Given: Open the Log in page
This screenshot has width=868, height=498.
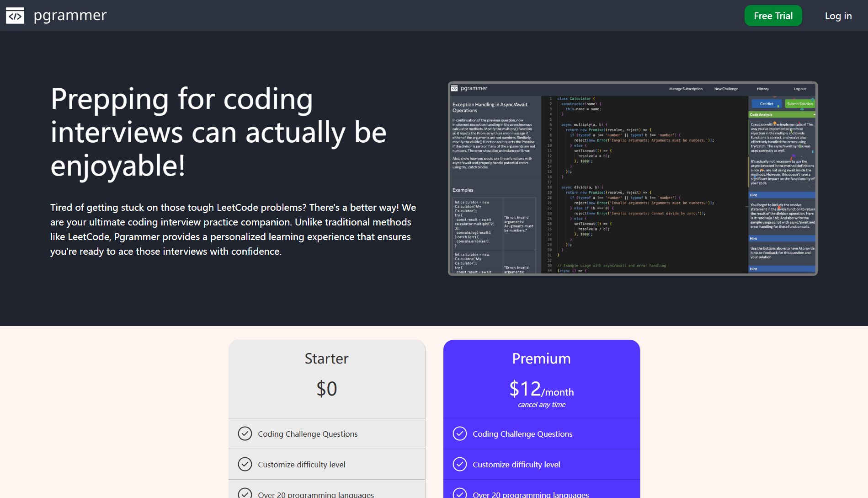Looking at the screenshot, I should (838, 16).
